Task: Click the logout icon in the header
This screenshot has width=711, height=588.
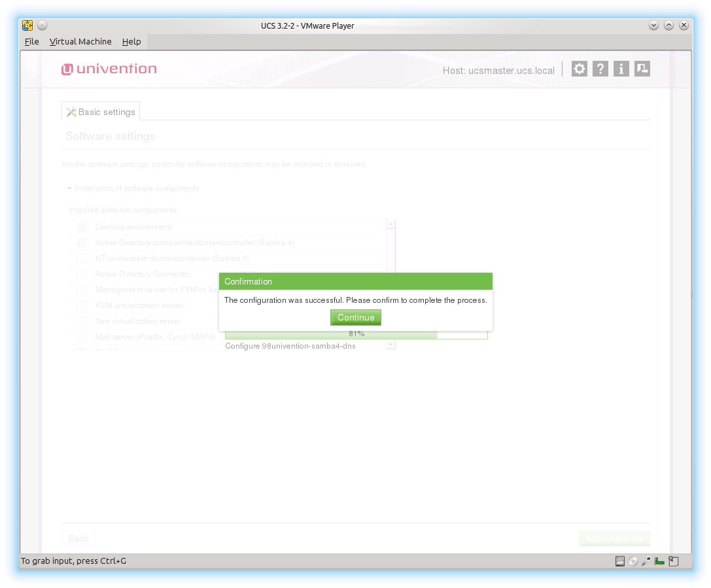Action: click(x=642, y=69)
